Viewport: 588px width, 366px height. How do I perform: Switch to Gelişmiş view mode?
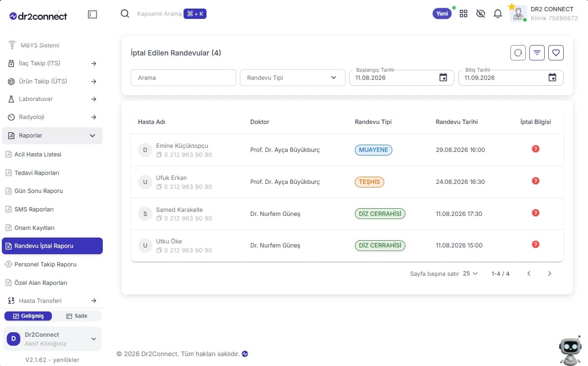(x=28, y=316)
